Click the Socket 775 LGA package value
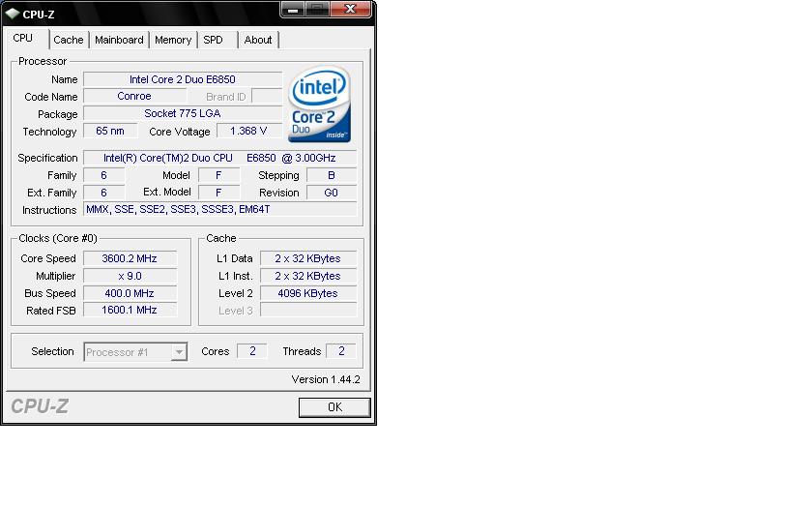 (183, 113)
